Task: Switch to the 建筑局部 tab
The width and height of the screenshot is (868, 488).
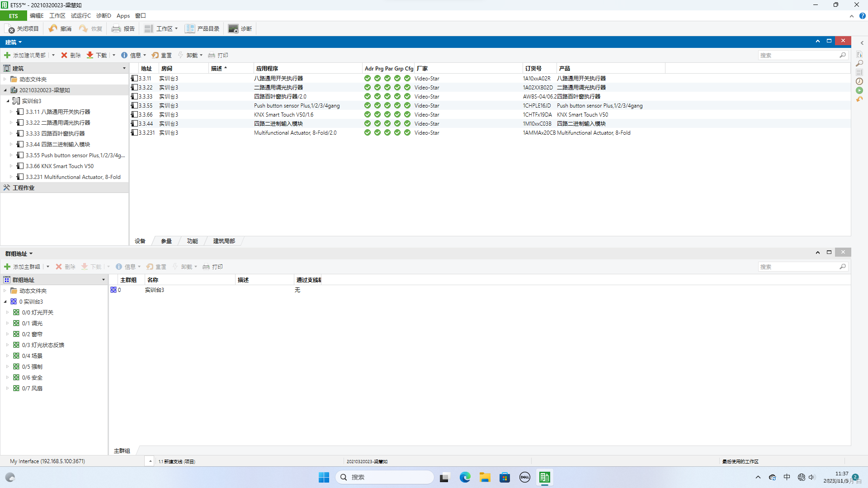Action: (224, 241)
